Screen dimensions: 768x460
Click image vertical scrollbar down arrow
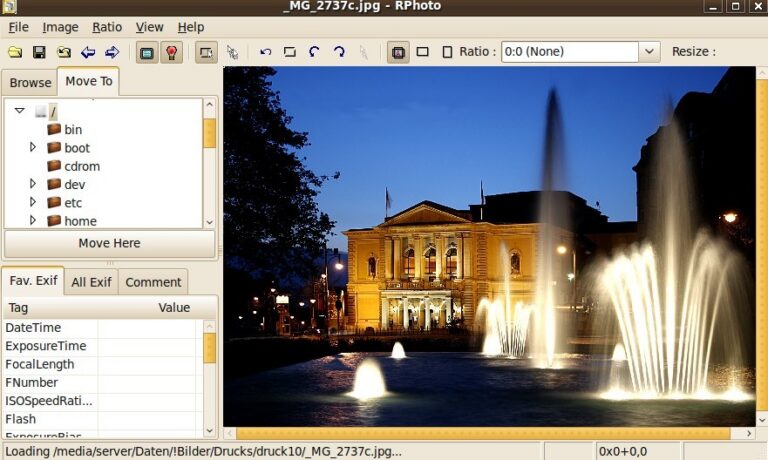[x=762, y=420]
